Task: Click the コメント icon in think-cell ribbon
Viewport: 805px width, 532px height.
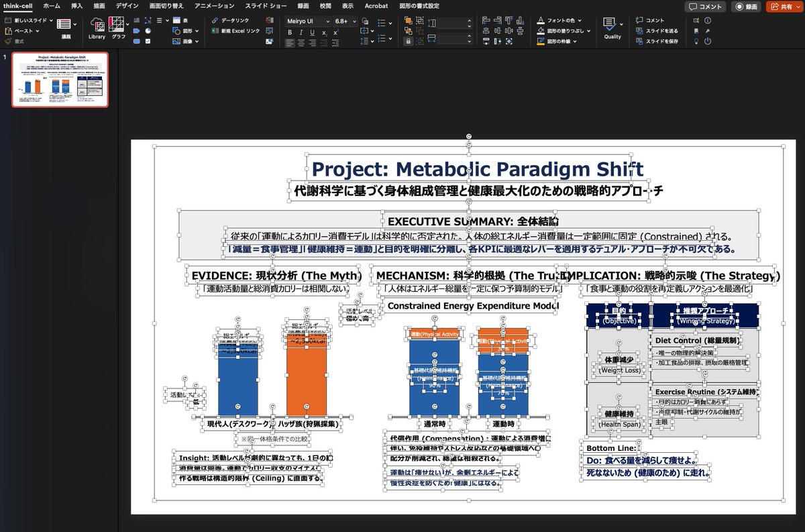Action: coord(640,20)
